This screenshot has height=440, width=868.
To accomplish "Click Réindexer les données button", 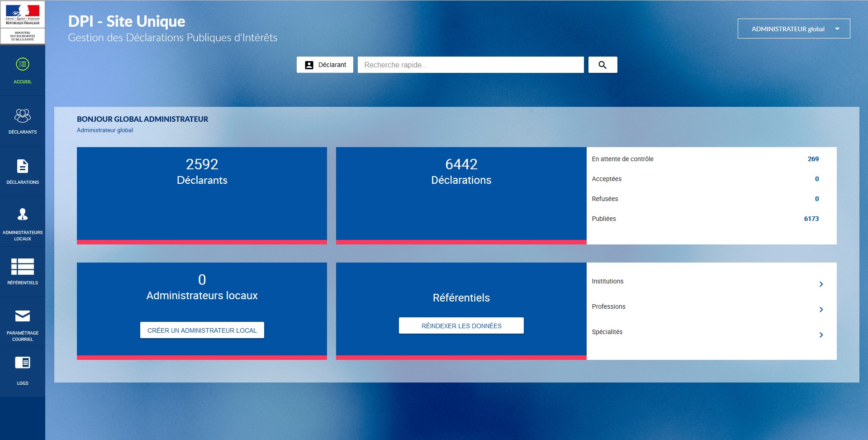I will (461, 325).
